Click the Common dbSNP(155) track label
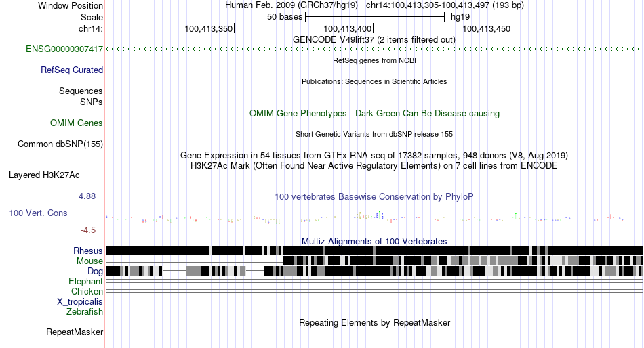644x348 pixels. point(60,144)
